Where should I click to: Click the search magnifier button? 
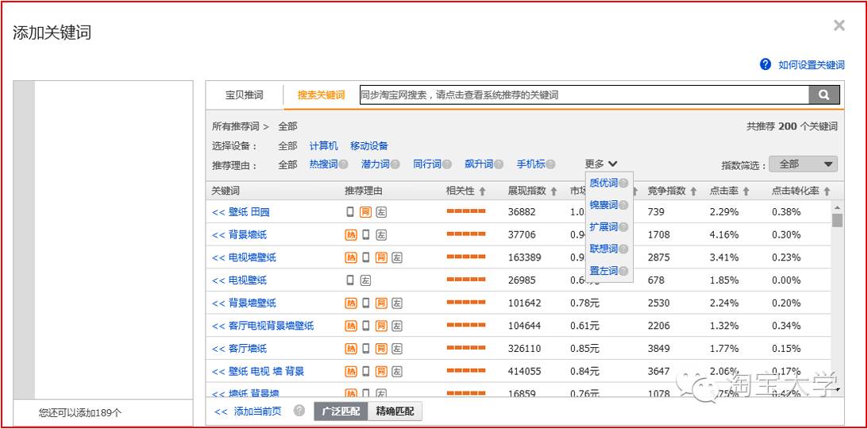[824, 95]
